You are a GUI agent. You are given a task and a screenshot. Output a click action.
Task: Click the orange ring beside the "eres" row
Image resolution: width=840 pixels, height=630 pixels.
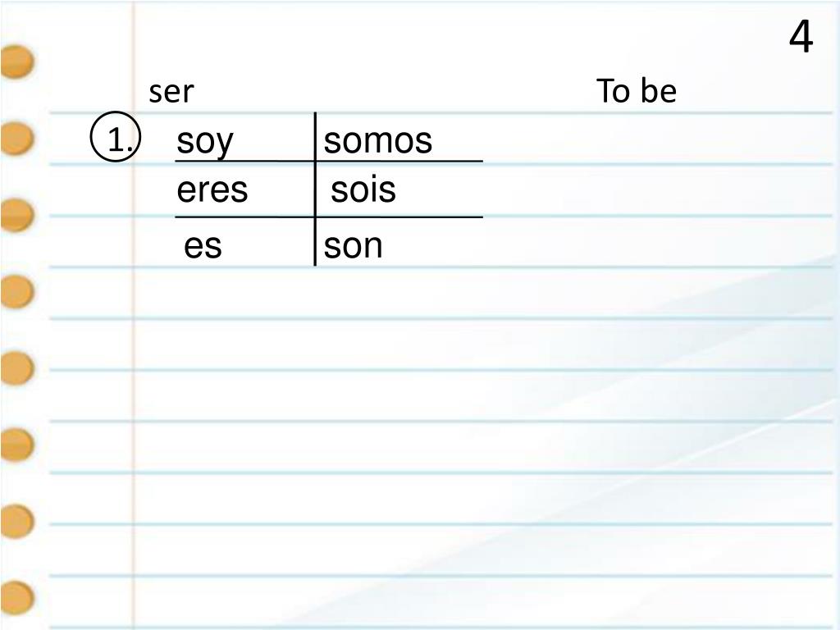(17, 215)
